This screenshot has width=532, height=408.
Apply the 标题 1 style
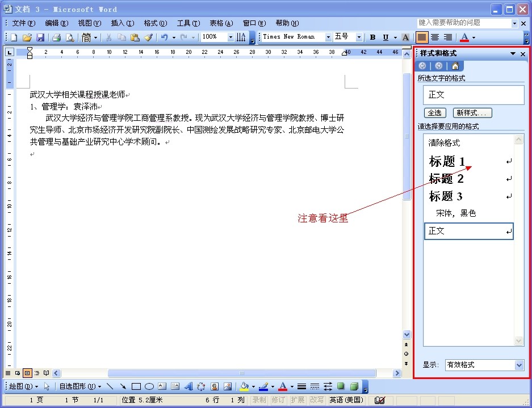click(468, 161)
